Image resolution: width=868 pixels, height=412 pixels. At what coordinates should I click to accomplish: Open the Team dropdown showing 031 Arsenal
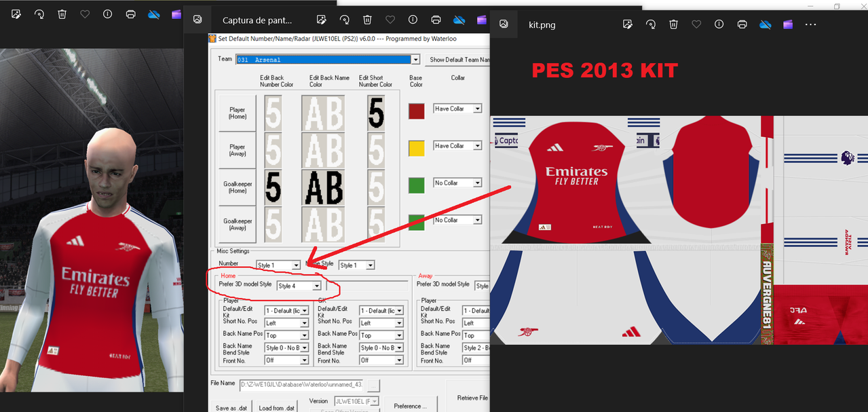coord(415,60)
